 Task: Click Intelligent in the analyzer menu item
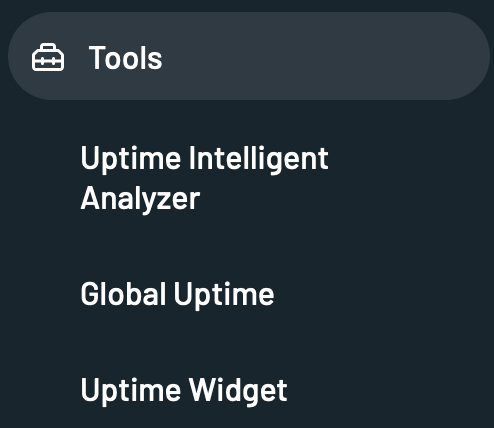[259, 159]
